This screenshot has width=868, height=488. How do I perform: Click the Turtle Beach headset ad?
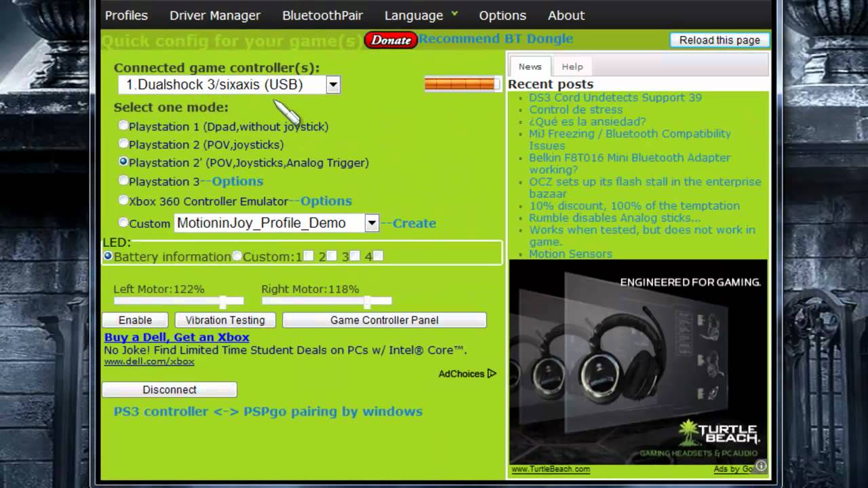(x=638, y=361)
